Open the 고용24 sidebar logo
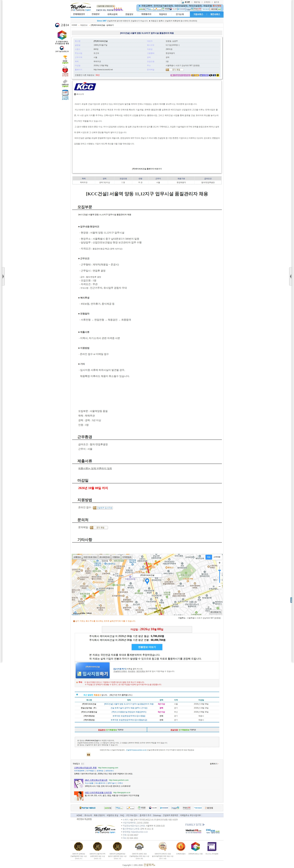 pos(62,25)
